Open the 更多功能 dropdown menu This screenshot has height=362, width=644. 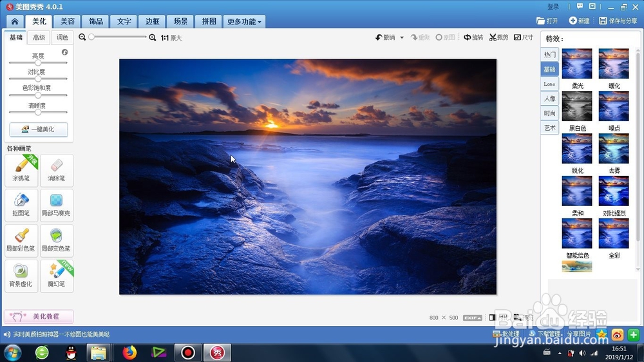tap(244, 21)
